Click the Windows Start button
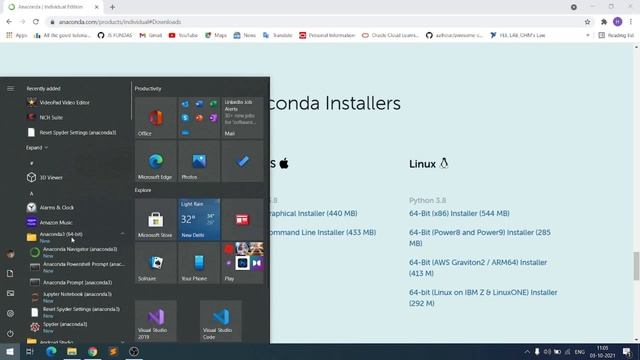The image size is (640, 360). pos(10,351)
